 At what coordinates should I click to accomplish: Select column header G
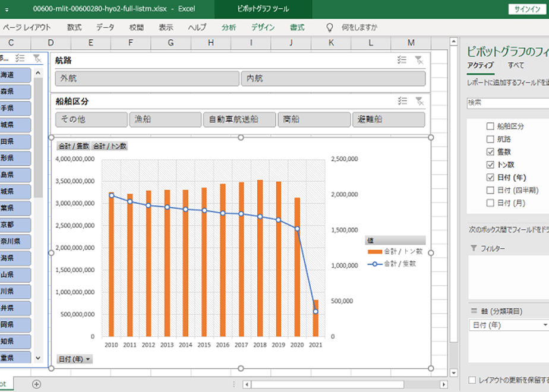click(x=171, y=43)
